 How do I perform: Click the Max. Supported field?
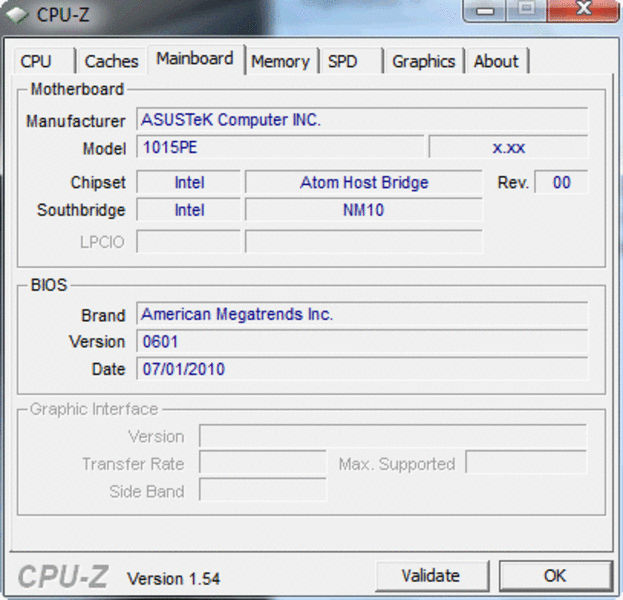pos(526,463)
